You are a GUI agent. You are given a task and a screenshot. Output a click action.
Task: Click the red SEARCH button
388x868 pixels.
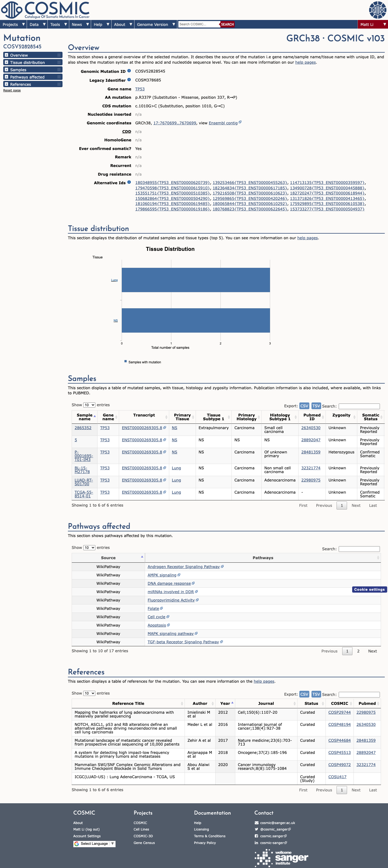(227, 24)
